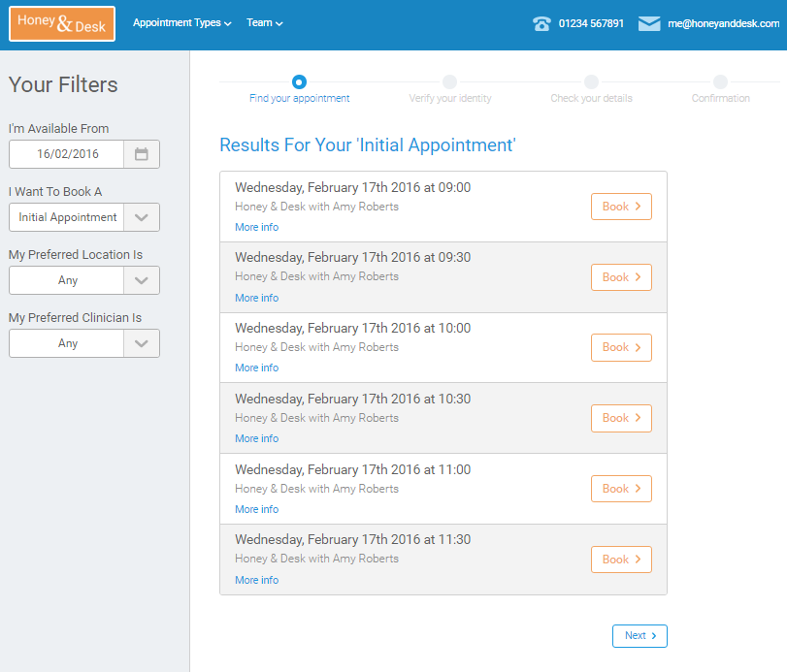The width and height of the screenshot is (787, 672).
Task: Open More info for 09:30 appointment
Action: point(256,298)
